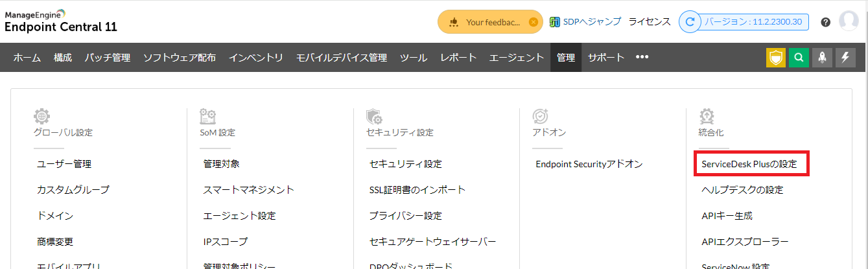Click the SoM 設定 gears icon
Image resolution: width=868 pixels, height=269 pixels.
[x=208, y=117]
